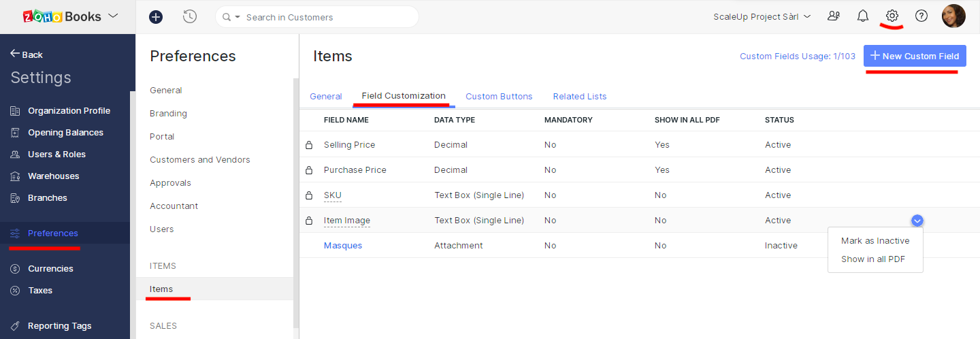Click the Purchase Price field name

355,170
